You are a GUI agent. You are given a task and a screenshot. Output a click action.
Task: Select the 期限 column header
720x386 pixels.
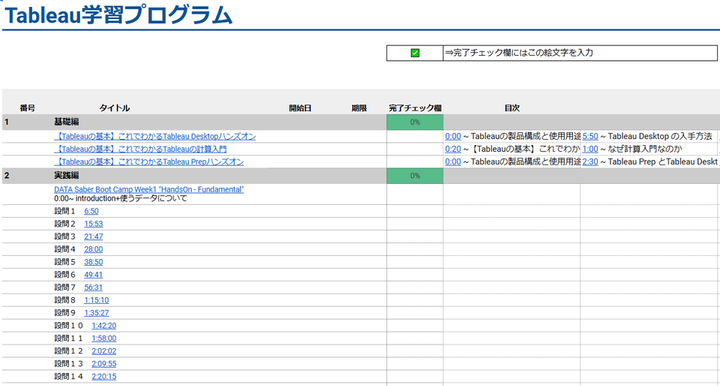tap(359, 108)
